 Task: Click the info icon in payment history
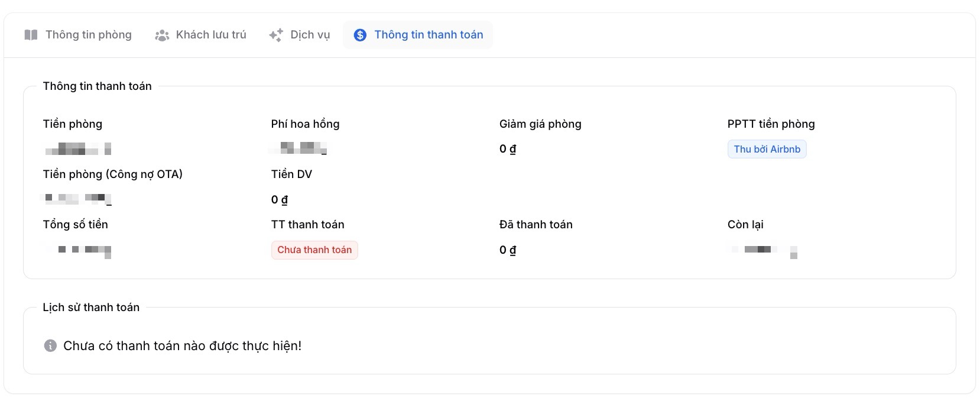coord(51,345)
